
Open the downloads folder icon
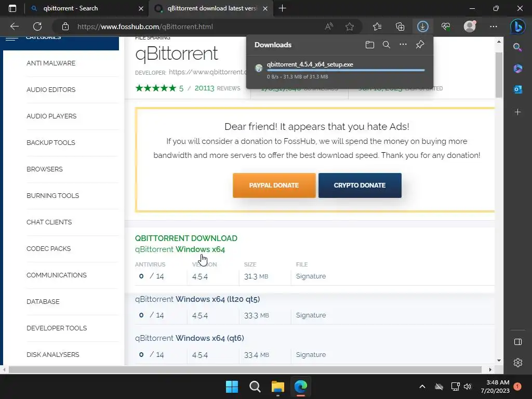[x=370, y=45]
